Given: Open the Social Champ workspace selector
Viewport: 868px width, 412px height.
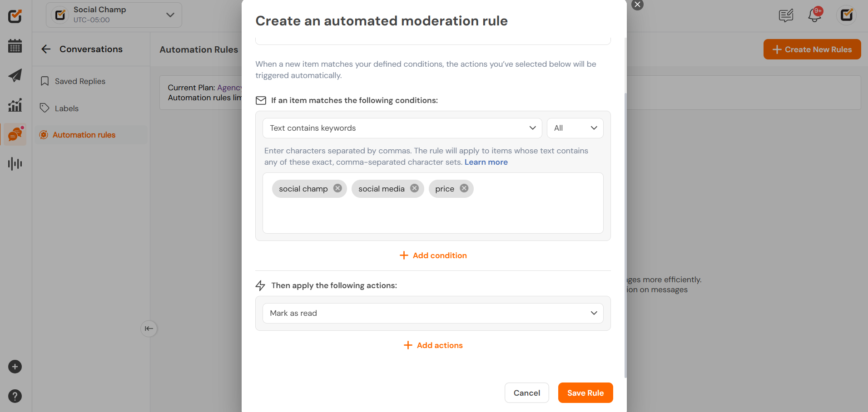Looking at the screenshot, I should pos(114,15).
